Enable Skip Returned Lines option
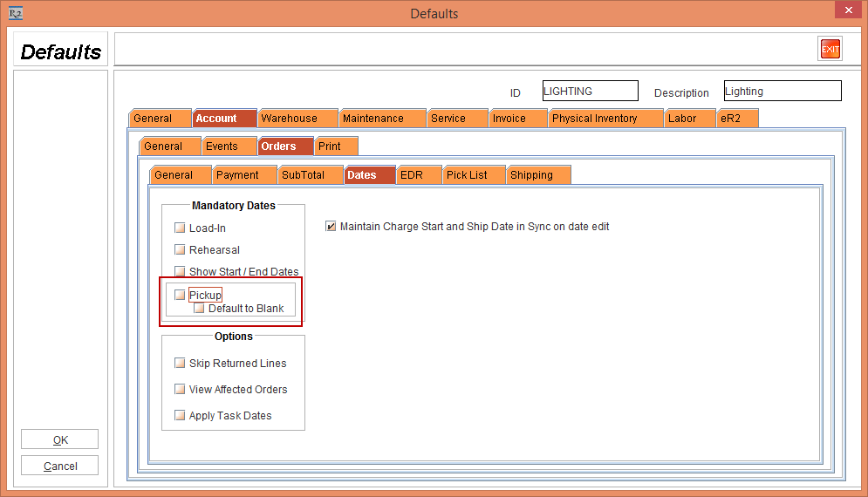The height and width of the screenshot is (497, 868). point(181,364)
